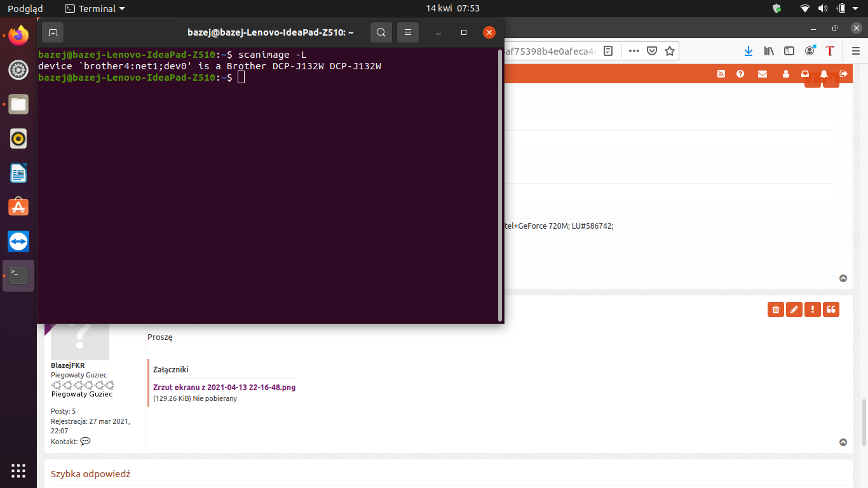Jump to top arrow in BlazejFKR post
Image resolution: width=868 pixels, height=488 pixels.
click(843, 442)
